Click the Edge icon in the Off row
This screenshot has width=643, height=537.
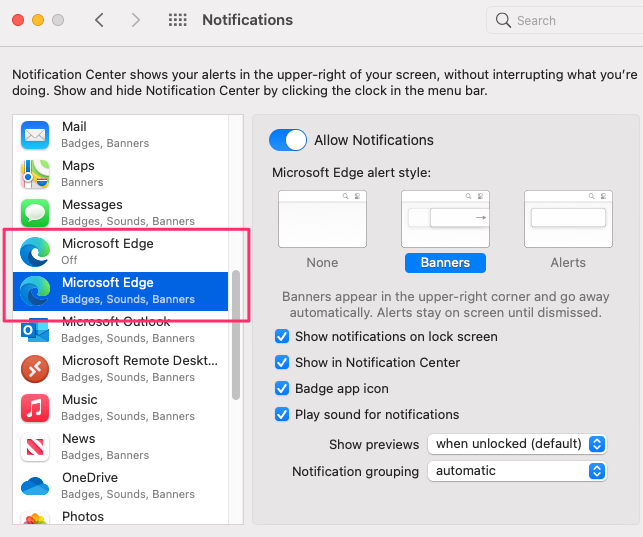click(x=35, y=252)
